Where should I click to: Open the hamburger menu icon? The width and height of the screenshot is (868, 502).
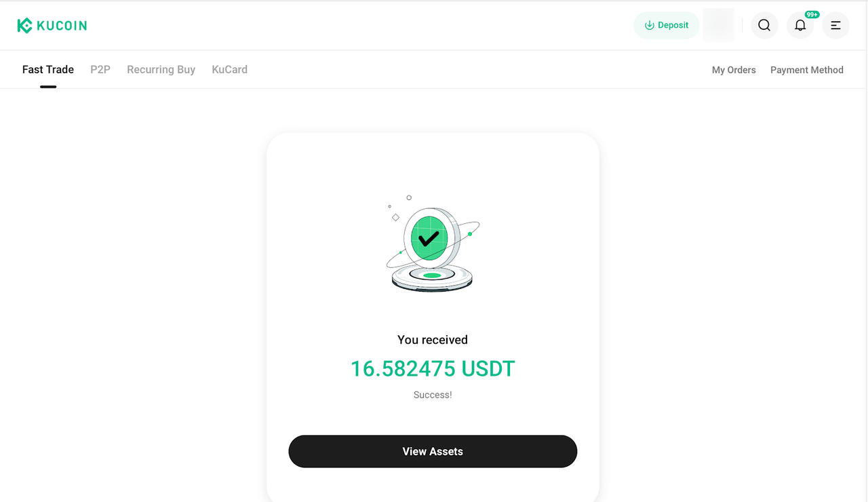tap(835, 25)
